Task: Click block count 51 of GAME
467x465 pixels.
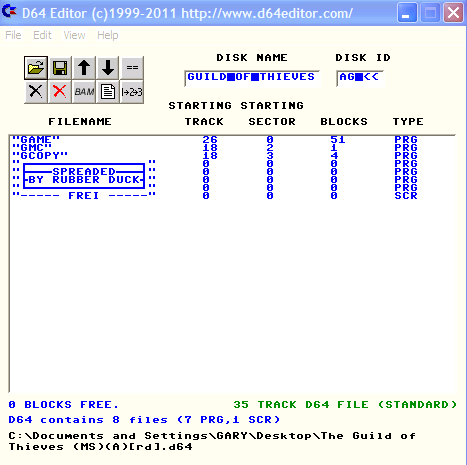Action: tap(338, 140)
